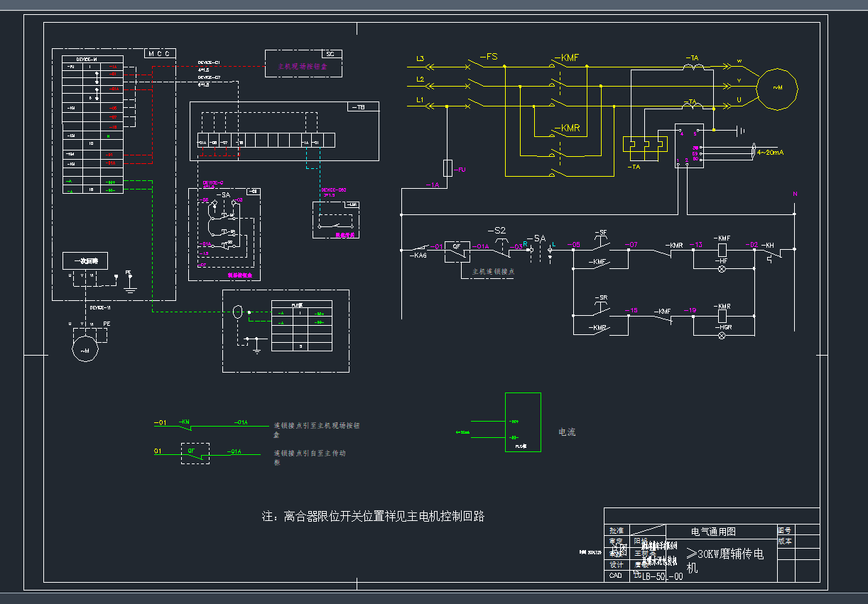Select the -FU fuse symbol
The height and width of the screenshot is (604, 868).
click(447, 168)
